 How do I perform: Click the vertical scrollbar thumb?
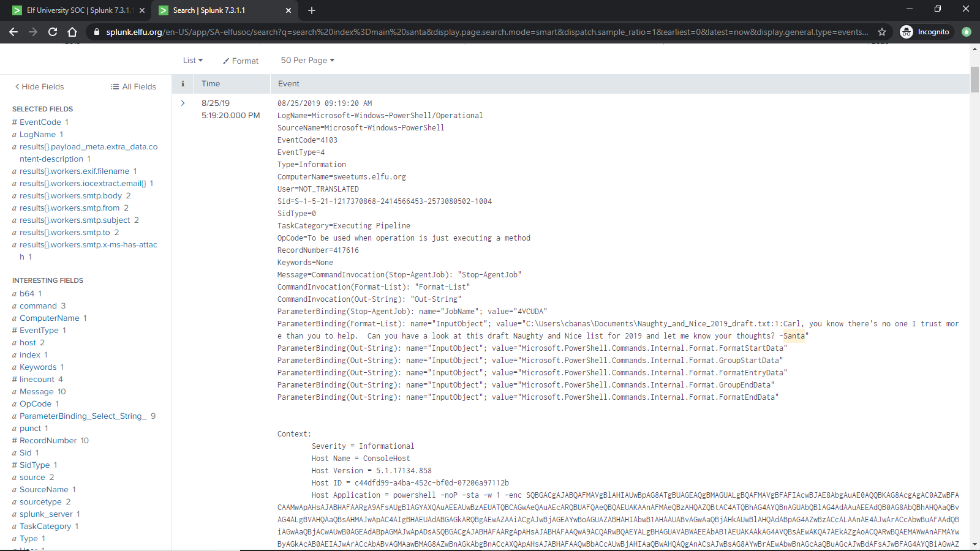coord(974,80)
